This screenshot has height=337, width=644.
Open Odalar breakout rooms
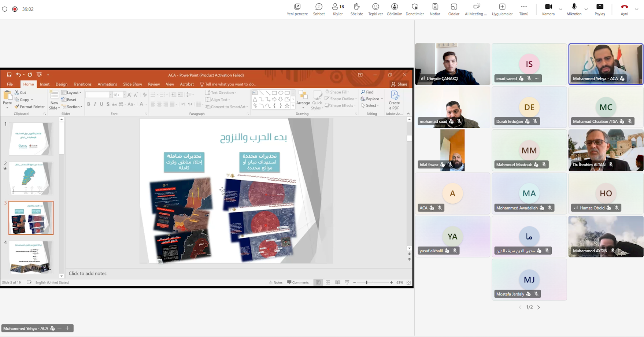[x=454, y=10]
